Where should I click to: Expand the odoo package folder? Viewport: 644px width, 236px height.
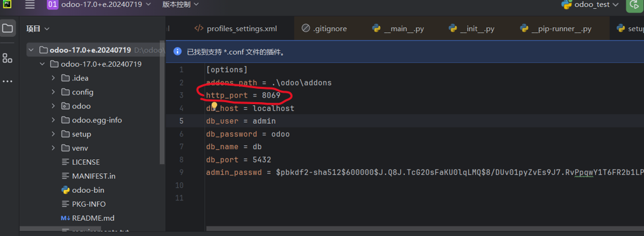tap(53, 106)
